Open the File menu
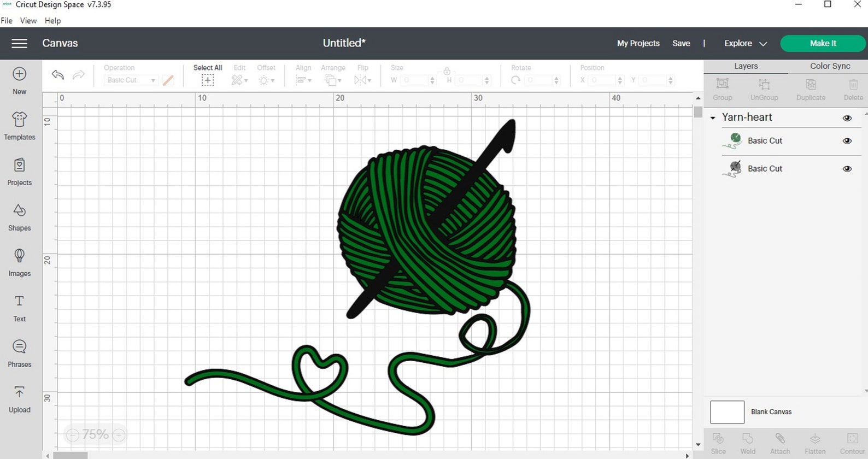This screenshot has height=459, width=868. pyautogui.click(x=7, y=21)
